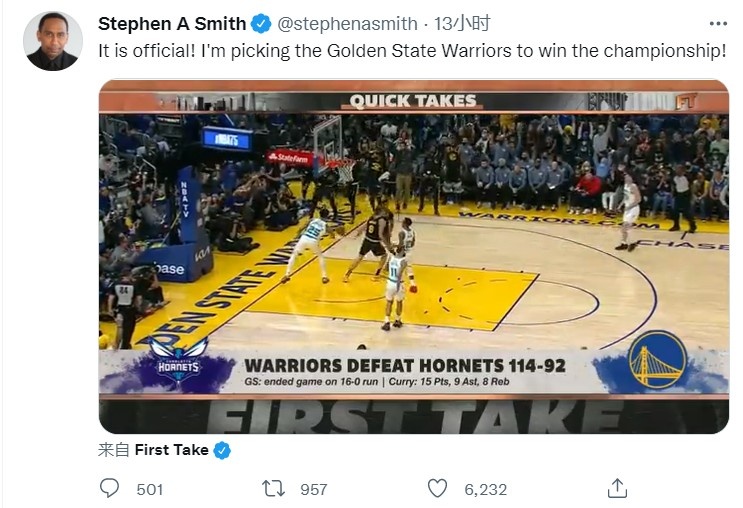Click the tweet text about Golden State Warriors

[411, 50]
